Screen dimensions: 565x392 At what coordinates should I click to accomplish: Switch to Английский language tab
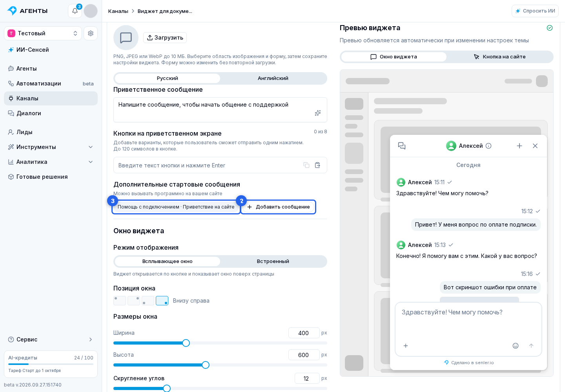(273, 78)
